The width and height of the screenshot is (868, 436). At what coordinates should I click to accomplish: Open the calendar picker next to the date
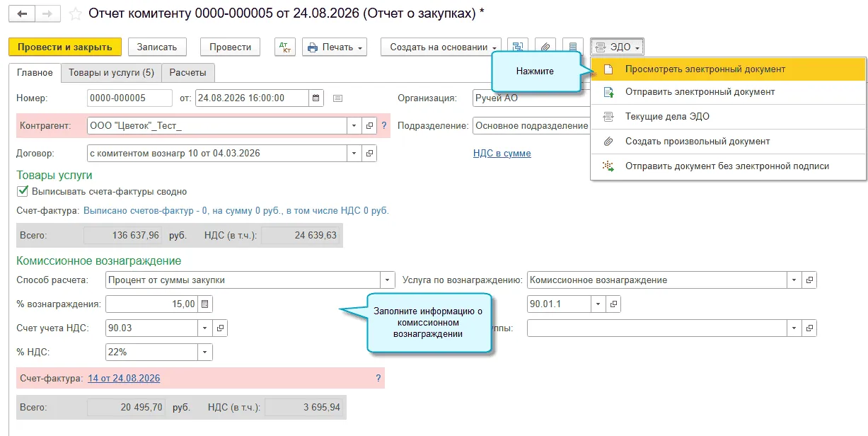(x=316, y=98)
